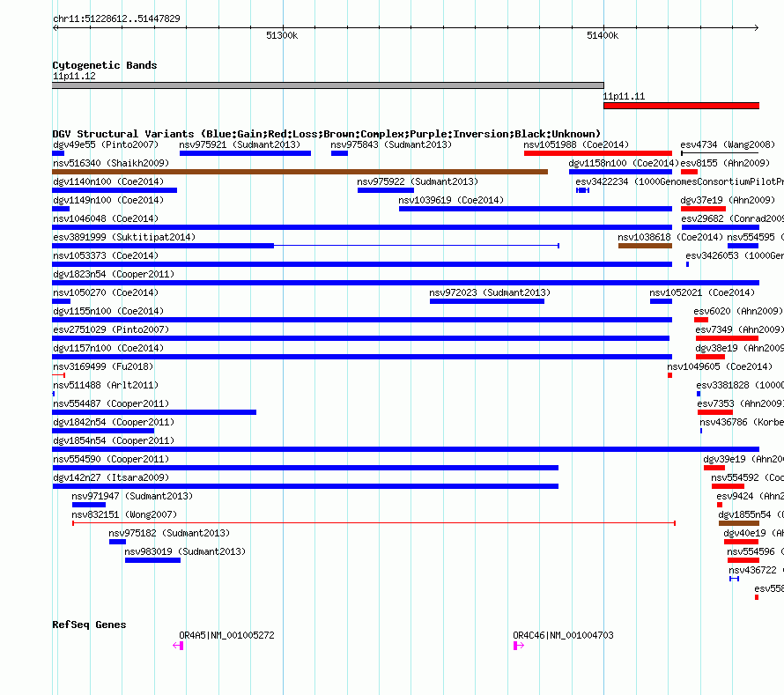Click the dgv1149n100 (Coe2014) label
784x695 pixels.
pos(108,200)
